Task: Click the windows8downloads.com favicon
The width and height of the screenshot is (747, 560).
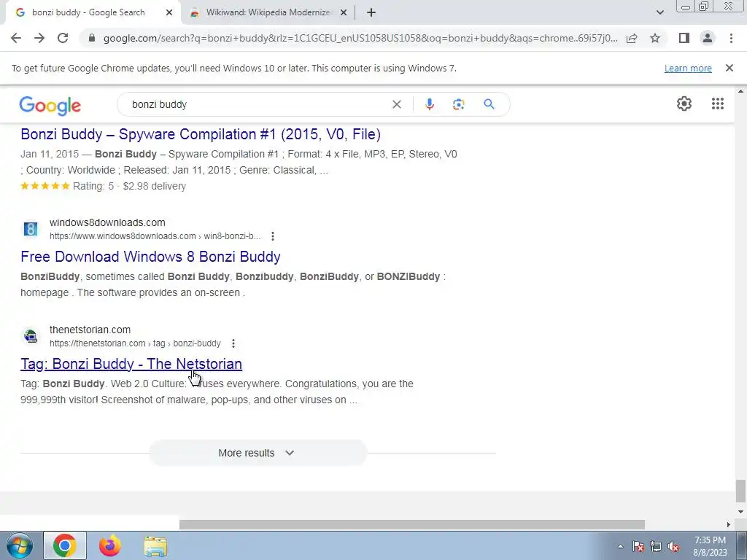Action: pos(31,229)
